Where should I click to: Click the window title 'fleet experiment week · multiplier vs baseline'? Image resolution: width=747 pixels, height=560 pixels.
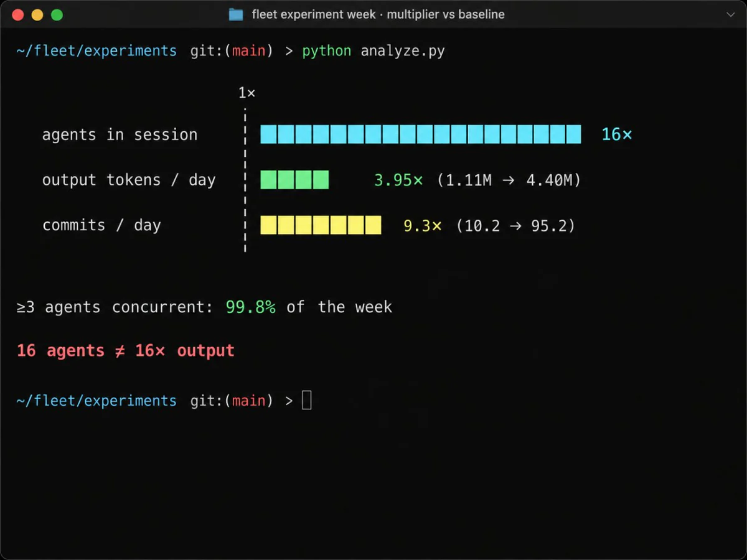coord(378,14)
